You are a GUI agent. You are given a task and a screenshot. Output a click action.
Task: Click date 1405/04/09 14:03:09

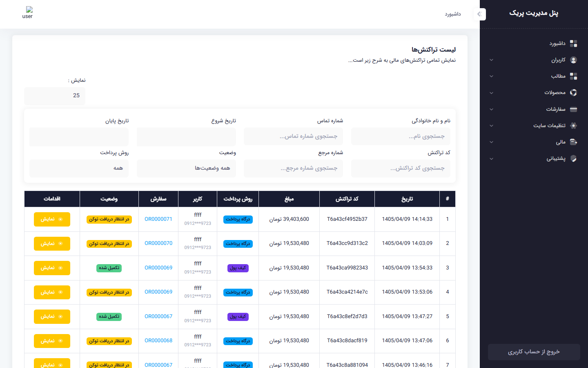(x=407, y=243)
